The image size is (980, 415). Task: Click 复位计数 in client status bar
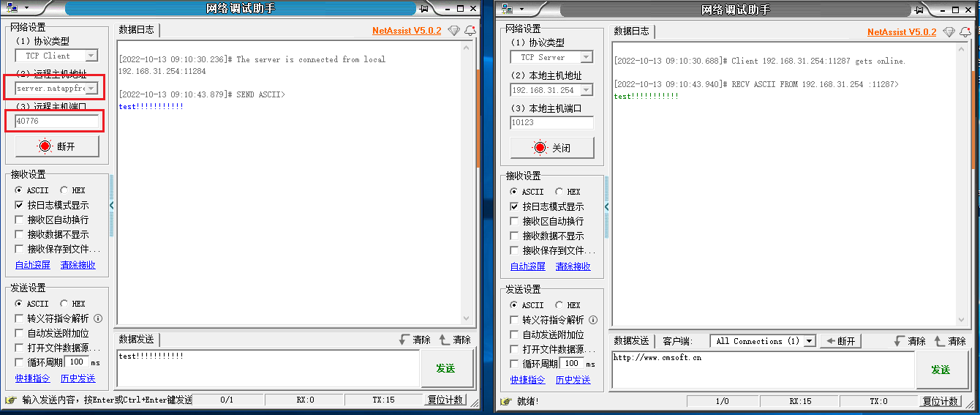[445, 400]
